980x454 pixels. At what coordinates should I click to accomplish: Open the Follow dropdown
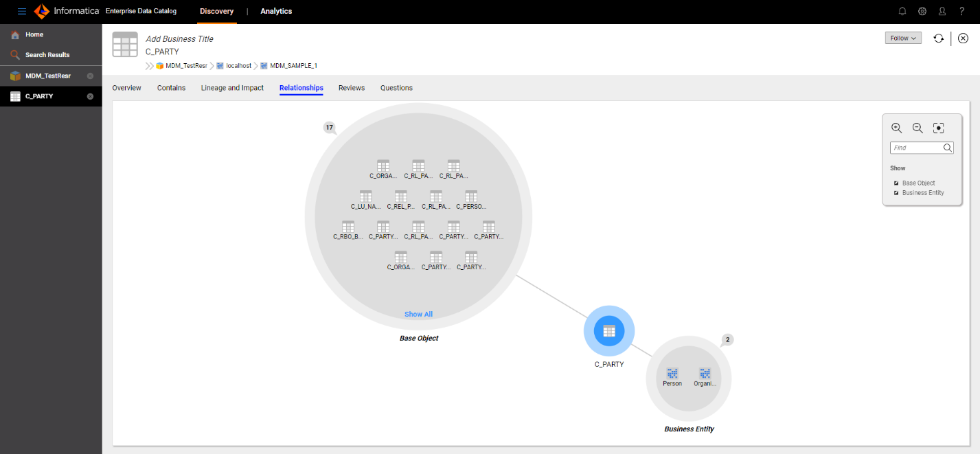click(x=903, y=38)
